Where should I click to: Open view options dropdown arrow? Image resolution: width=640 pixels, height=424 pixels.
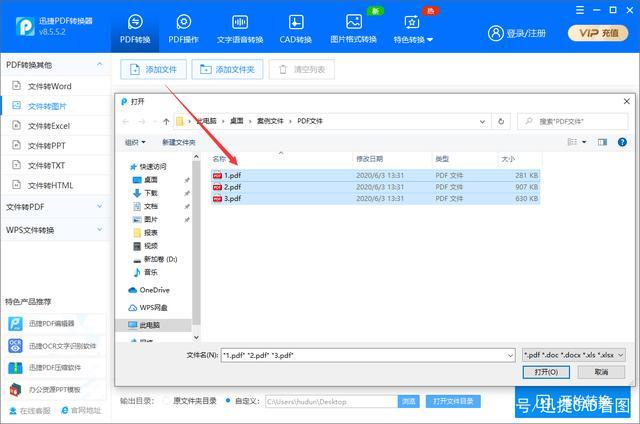(x=584, y=142)
